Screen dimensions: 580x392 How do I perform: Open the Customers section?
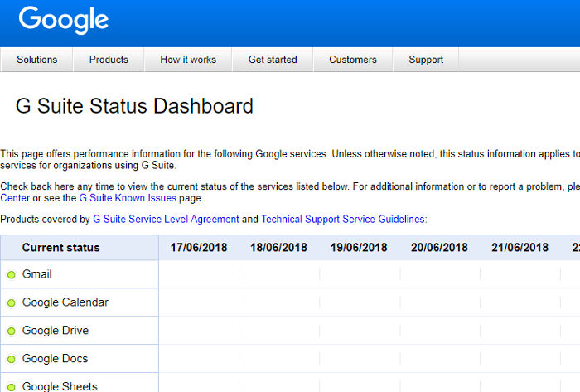[x=353, y=60]
